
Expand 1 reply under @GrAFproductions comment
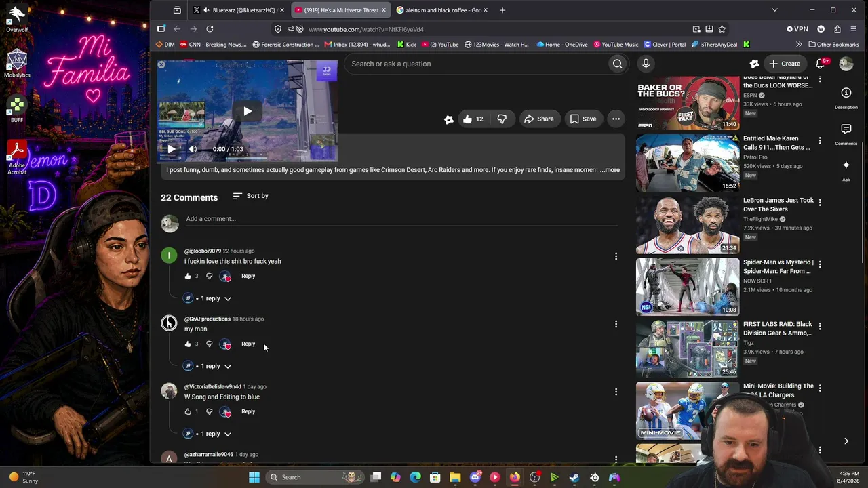pyautogui.click(x=208, y=366)
